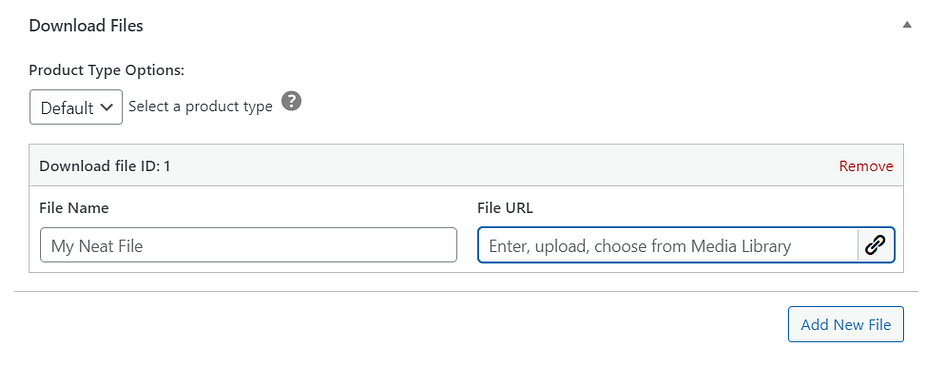Click the Select a product type text
This screenshot has height=368, width=927.
coord(200,106)
